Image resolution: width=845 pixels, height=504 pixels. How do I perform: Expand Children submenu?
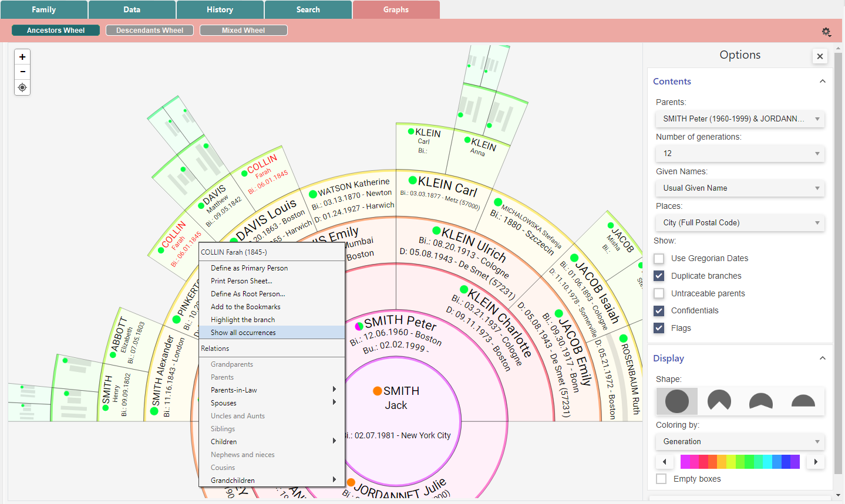(x=272, y=442)
